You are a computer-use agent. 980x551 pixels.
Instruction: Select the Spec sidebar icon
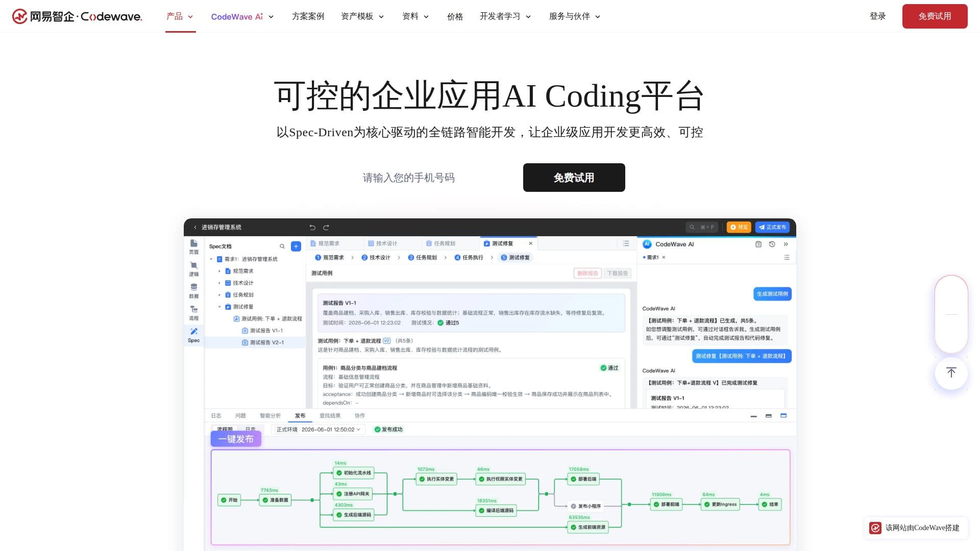(194, 335)
